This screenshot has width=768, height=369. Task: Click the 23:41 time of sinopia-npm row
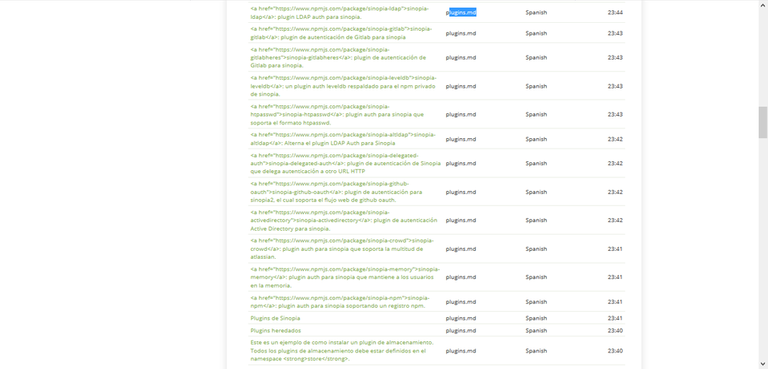click(615, 301)
